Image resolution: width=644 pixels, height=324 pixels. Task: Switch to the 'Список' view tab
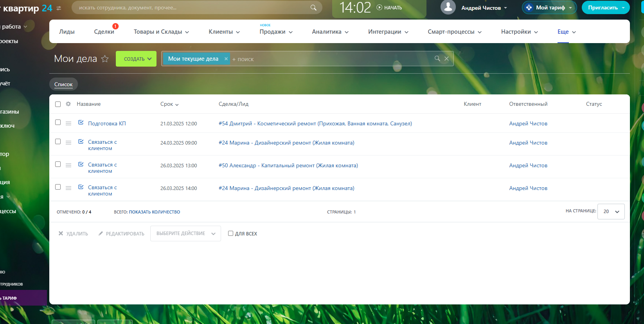click(x=63, y=84)
